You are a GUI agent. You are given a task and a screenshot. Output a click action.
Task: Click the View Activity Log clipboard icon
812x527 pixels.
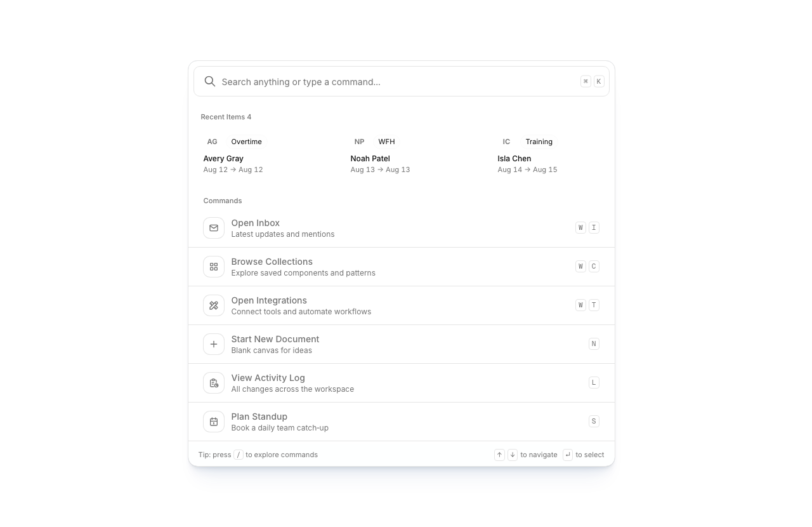click(214, 383)
